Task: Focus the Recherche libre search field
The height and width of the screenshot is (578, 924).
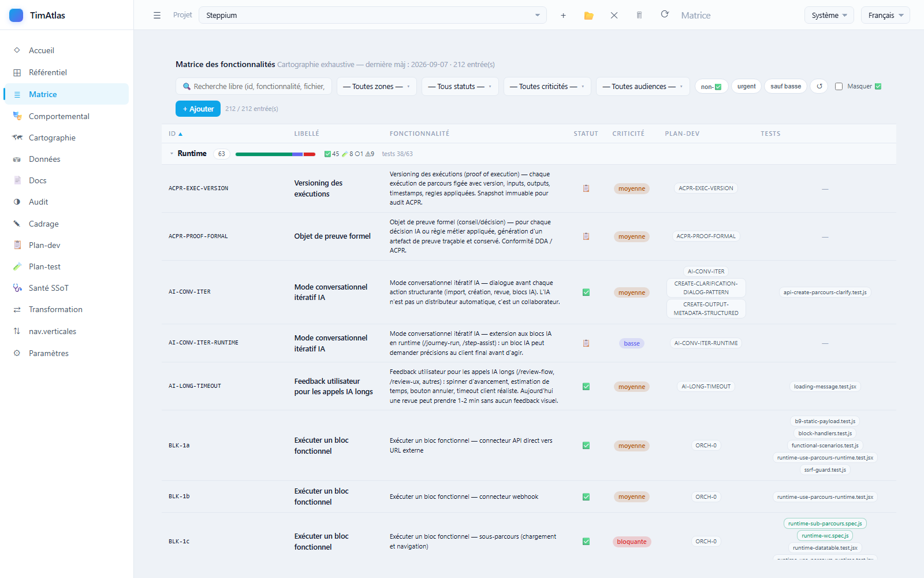Action: click(254, 86)
